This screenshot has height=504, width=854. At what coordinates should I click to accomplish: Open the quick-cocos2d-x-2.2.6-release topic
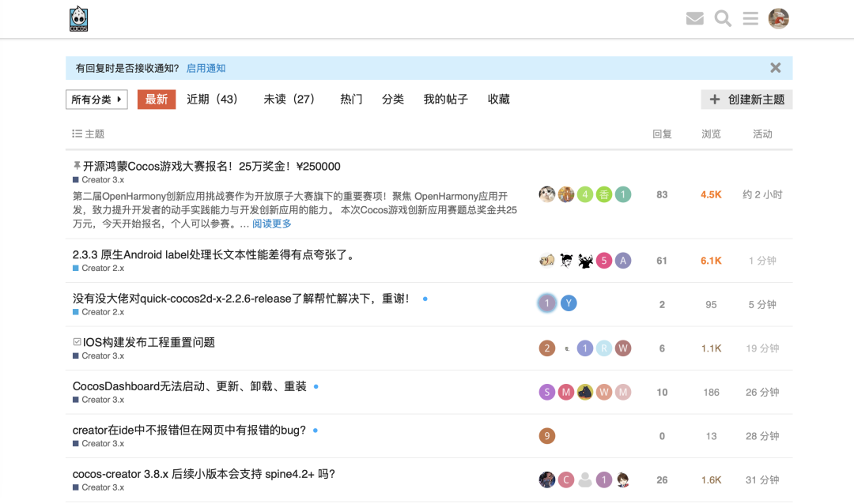(x=240, y=299)
